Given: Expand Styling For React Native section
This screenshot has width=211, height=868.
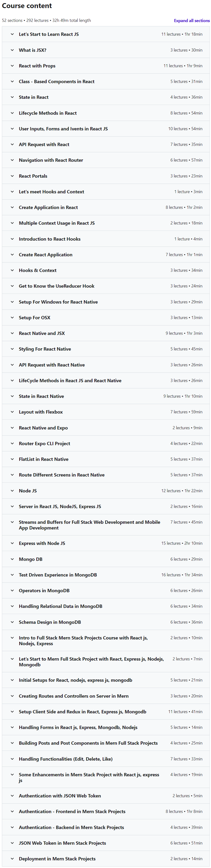Looking at the screenshot, I should [x=106, y=349].
